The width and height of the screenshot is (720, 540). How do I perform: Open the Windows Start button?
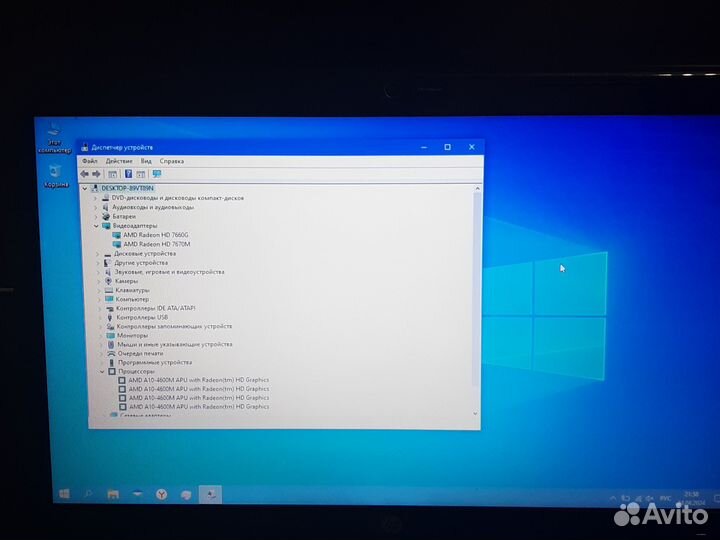pyautogui.click(x=64, y=494)
